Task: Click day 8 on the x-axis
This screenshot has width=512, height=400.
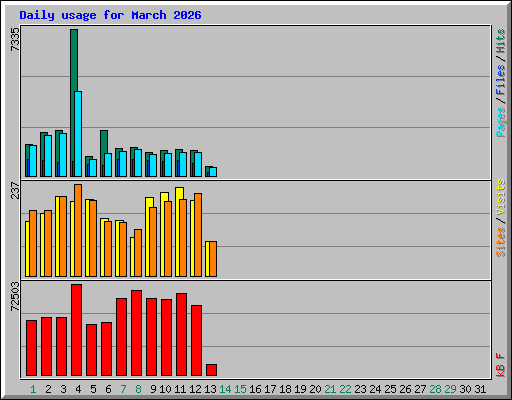Action: tap(138, 389)
